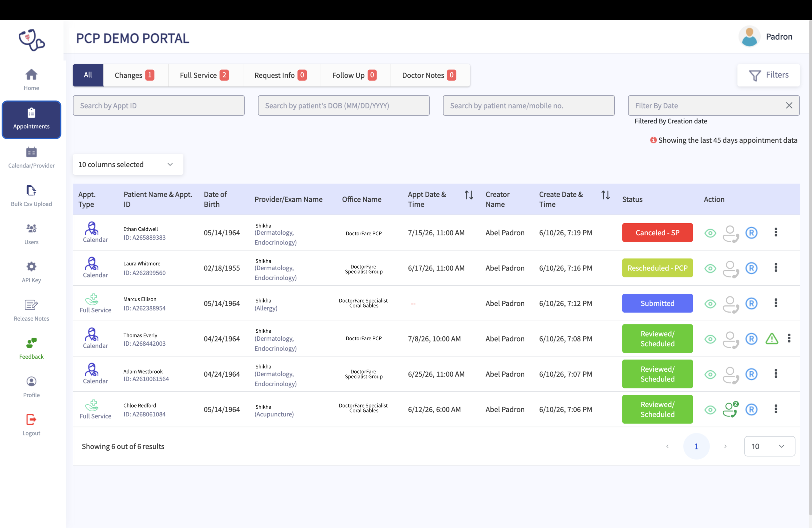View Adam Westbrook appointment via eye icon

click(x=710, y=375)
